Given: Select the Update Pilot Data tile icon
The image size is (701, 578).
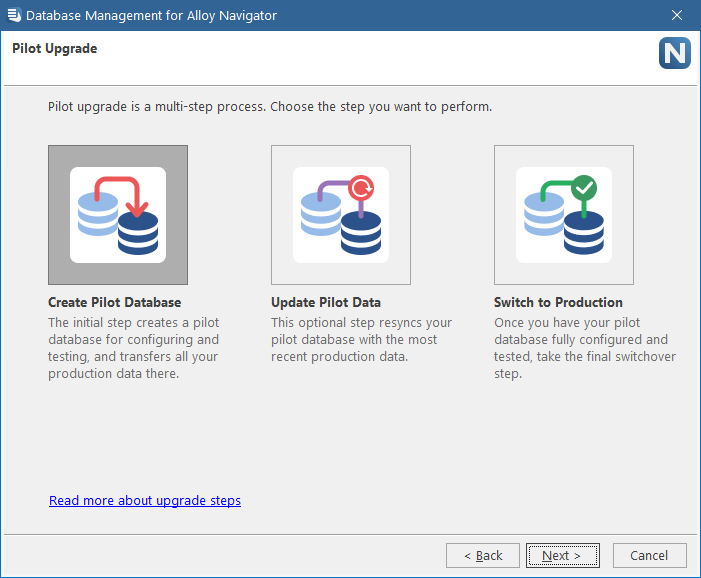Looking at the screenshot, I should point(341,215).
